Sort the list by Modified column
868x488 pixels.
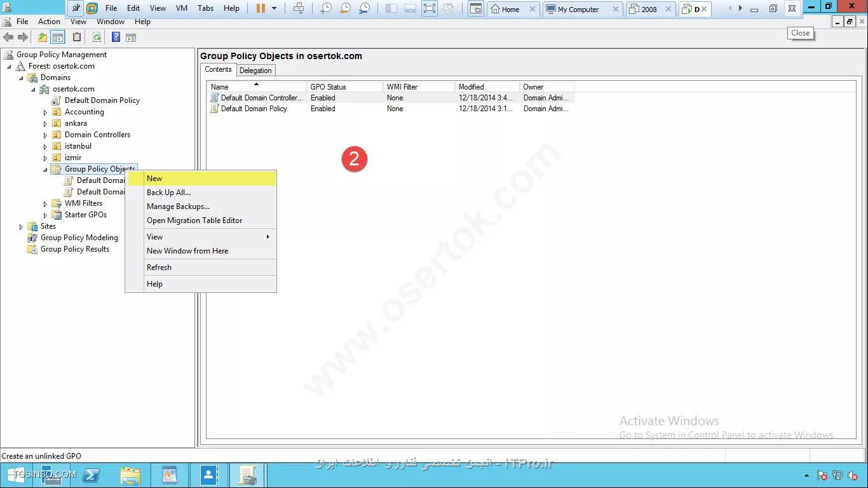click(x=487, y=87)
